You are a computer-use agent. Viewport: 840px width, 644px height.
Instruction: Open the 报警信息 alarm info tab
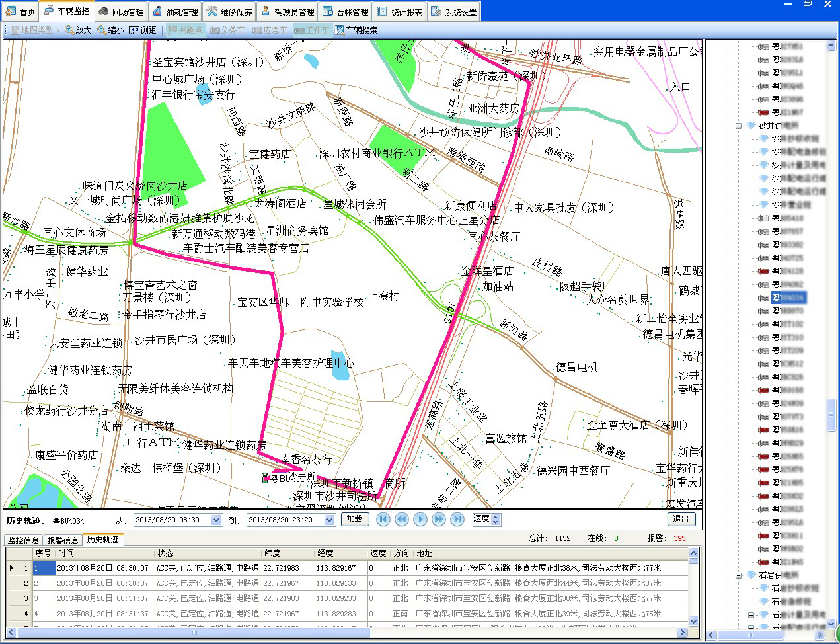(x=62, y=540)
